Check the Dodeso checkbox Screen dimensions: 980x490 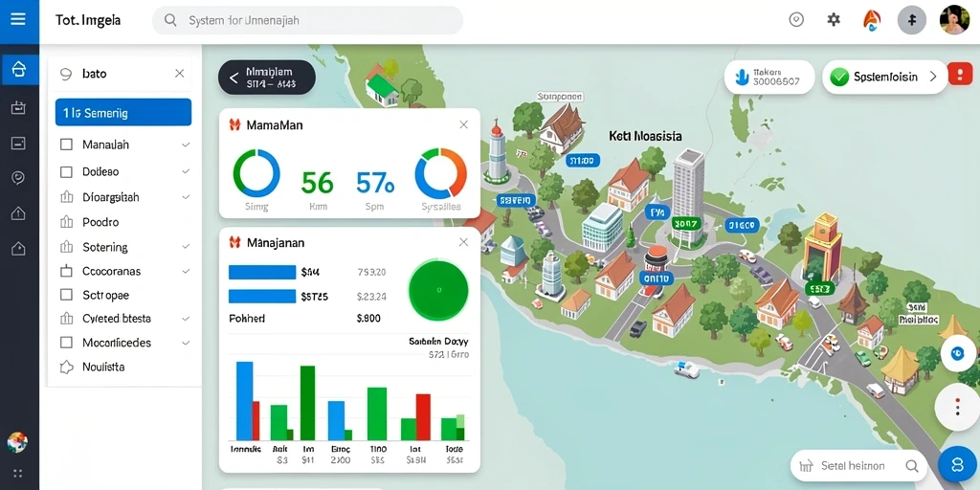pos(66,171)
